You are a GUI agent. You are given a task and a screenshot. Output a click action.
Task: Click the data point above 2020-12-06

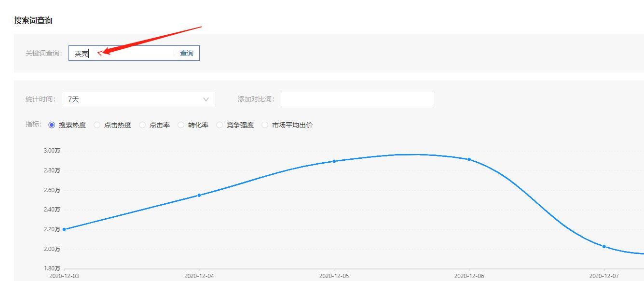point(468,158)
